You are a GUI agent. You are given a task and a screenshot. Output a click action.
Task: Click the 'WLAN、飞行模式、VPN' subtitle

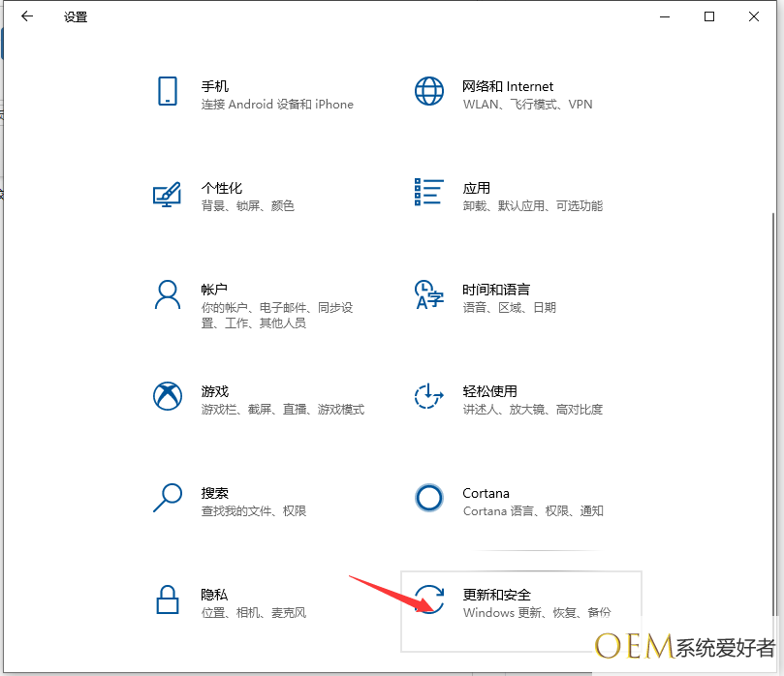pos(527,105)
